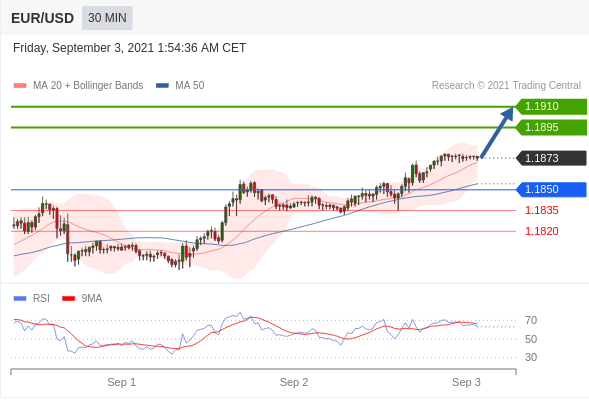Click the Sep 1 timeline label
Screen dimensions: 589x403
click(x=121, y=382)
